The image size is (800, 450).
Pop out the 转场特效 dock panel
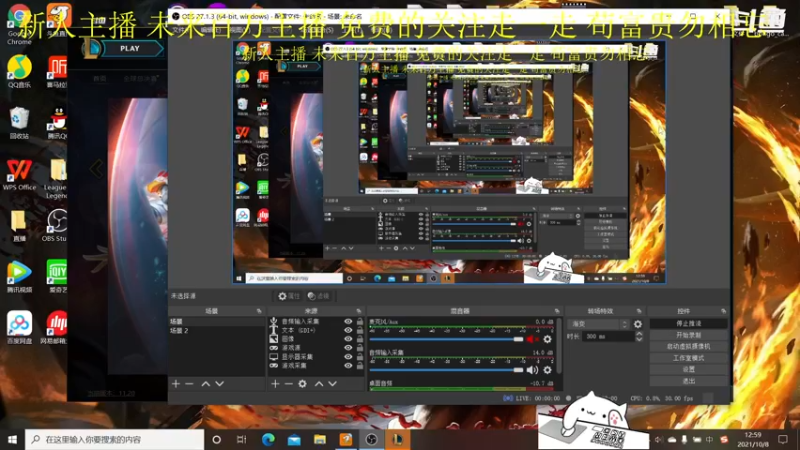[x=639, y=311]
